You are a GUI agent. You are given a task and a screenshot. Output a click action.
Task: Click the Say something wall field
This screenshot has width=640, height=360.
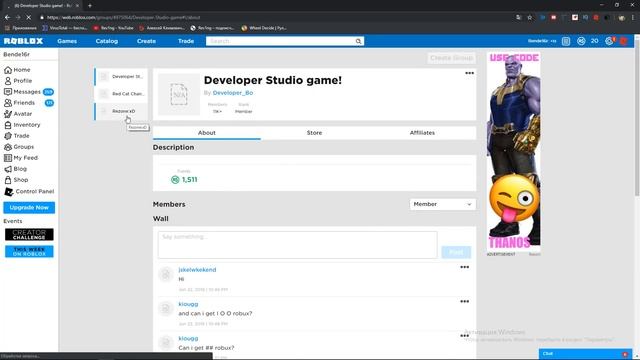[x=298, y=245]
